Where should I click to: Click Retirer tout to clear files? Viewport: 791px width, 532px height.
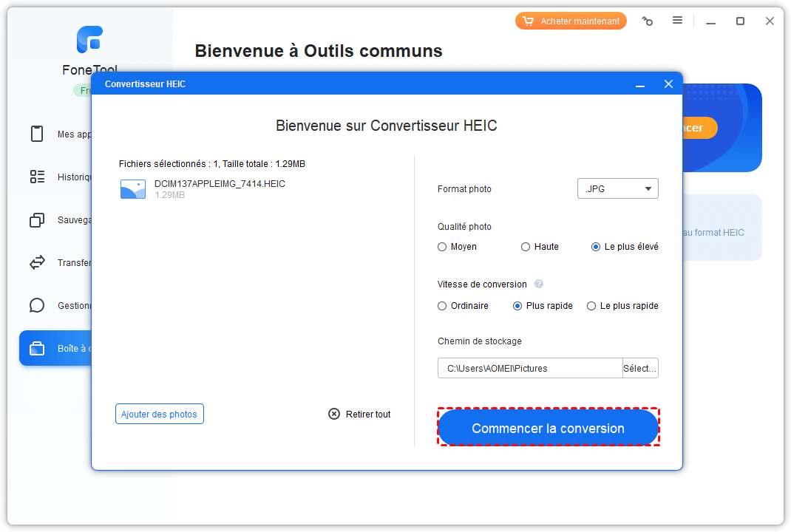pyautogui.click(x=359, y=415)
